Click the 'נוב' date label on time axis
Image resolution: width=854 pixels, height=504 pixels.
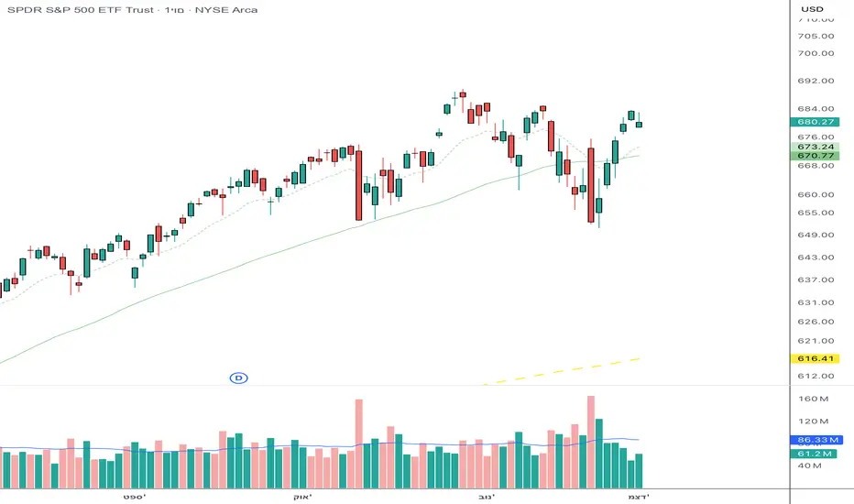pos(487,496)
